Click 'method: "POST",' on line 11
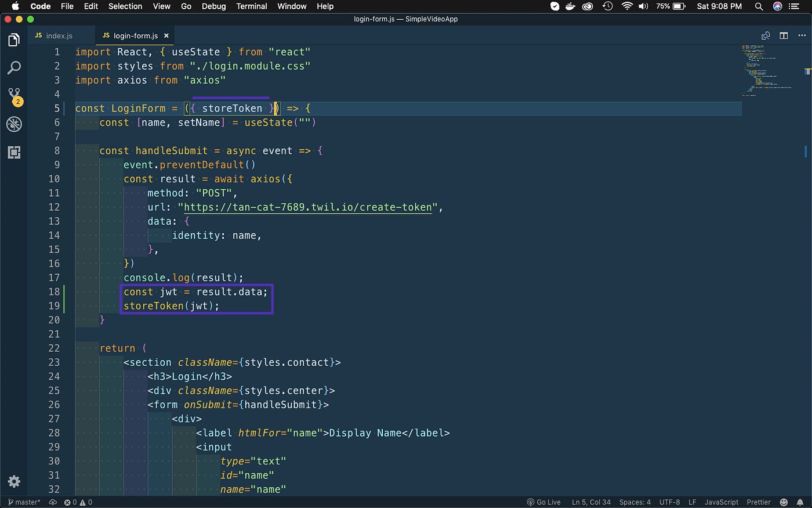 click(193, 193)
